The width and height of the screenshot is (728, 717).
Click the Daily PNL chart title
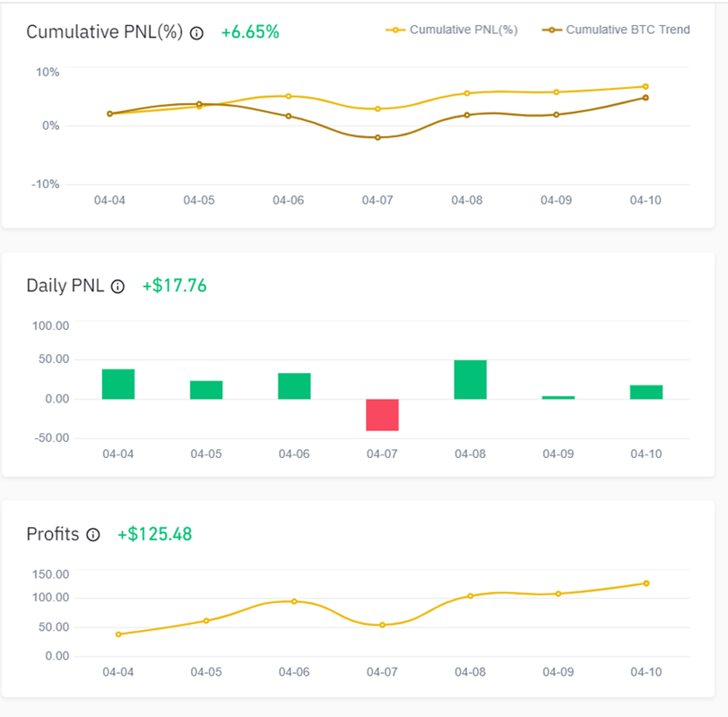point(65,285)
